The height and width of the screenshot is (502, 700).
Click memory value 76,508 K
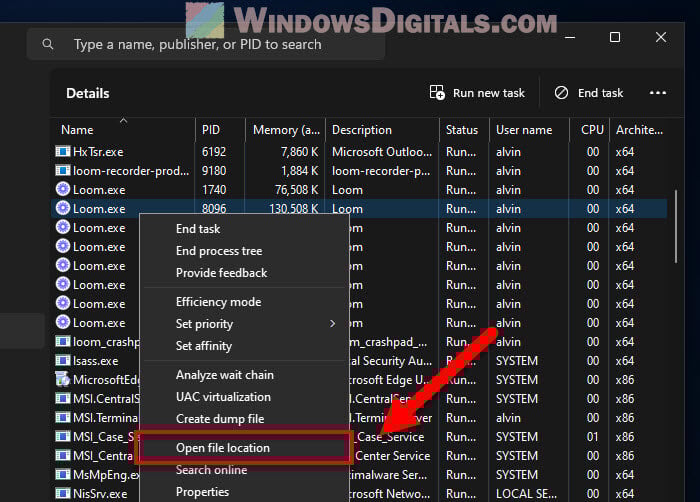[296, 190]
